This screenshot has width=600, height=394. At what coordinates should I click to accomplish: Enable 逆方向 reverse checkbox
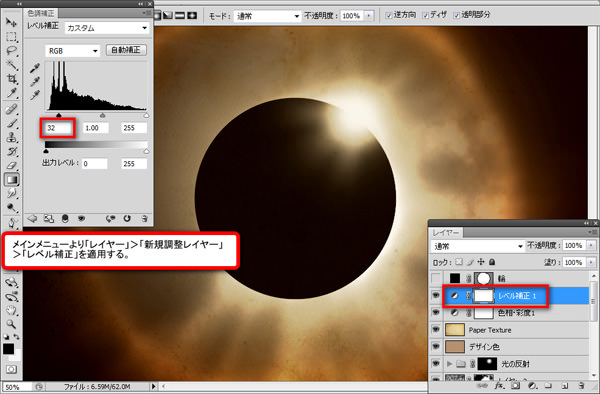(x=389, y=15)
